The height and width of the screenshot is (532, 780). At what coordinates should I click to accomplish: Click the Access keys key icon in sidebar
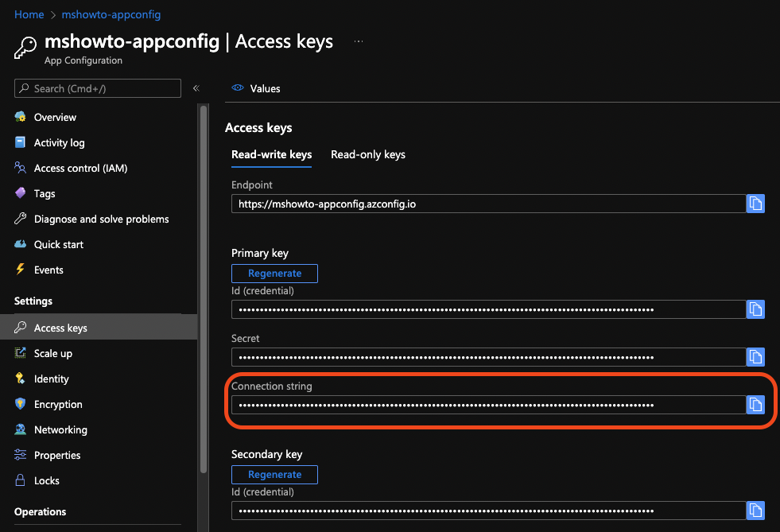[x=21, y=328]
